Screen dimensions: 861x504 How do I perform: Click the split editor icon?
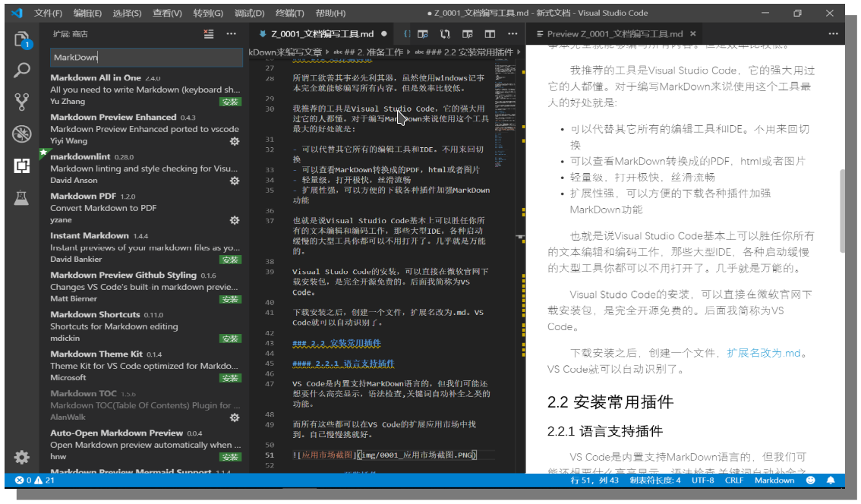click(490, 34)
